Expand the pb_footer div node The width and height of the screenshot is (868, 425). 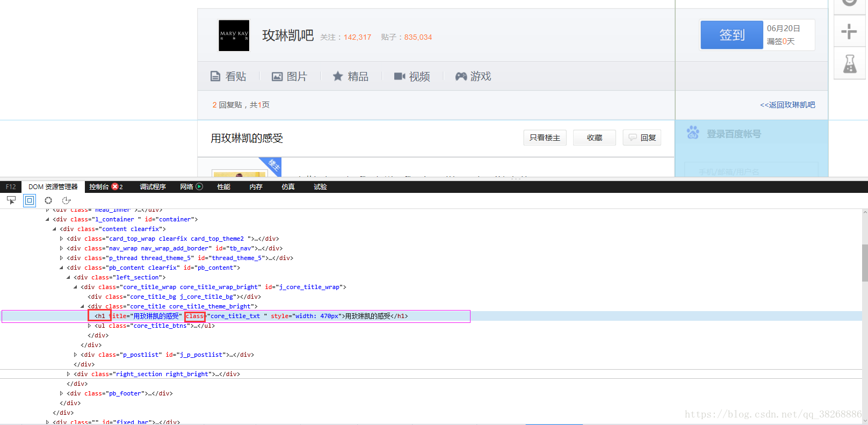point(61,393)
